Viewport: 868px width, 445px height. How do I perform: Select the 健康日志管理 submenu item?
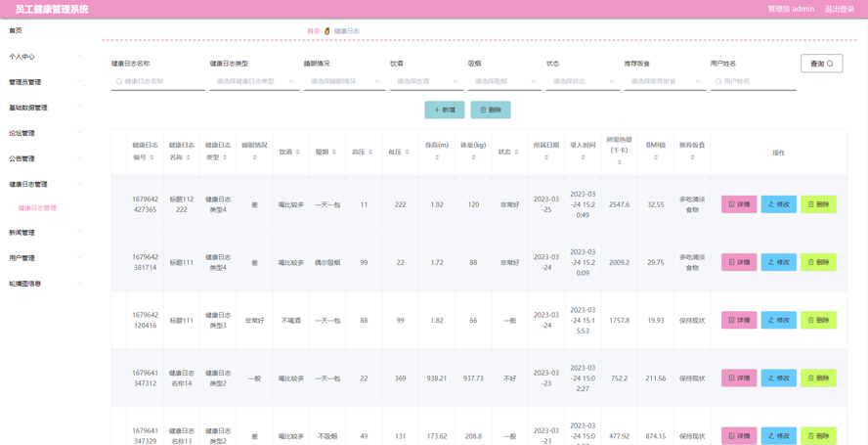point(38,208)
